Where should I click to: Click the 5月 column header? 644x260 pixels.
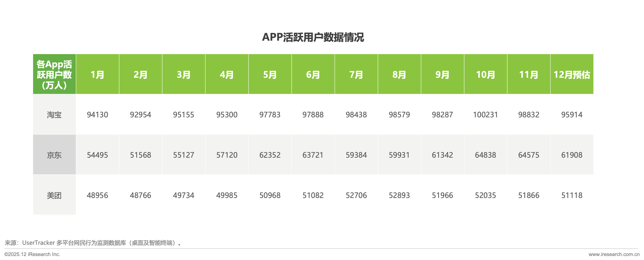click(270, 74)
